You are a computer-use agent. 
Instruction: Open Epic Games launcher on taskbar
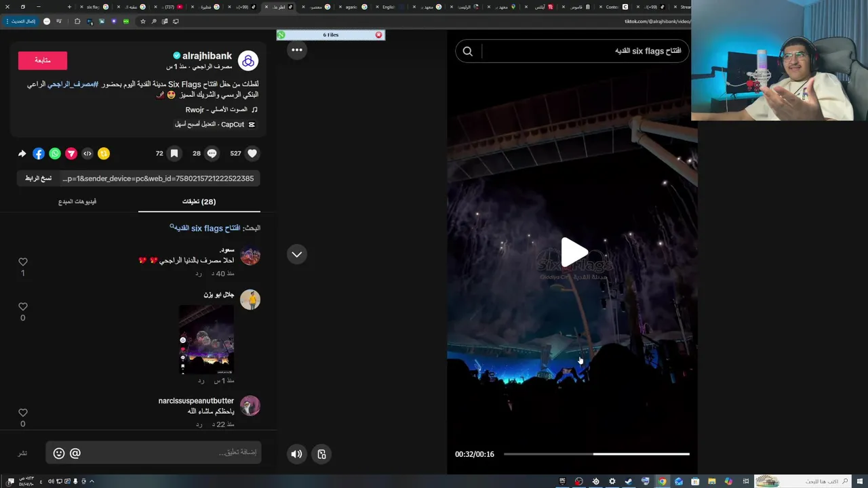point(562,481)
